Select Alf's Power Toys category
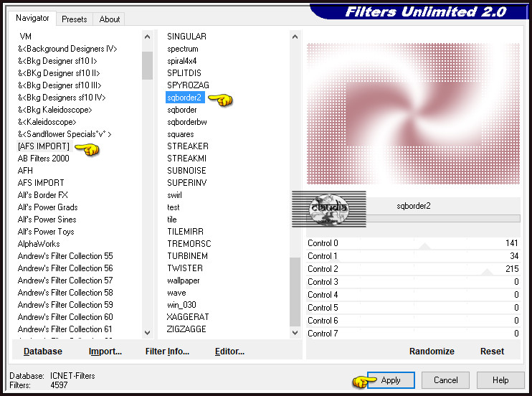 tap(46, 232)
